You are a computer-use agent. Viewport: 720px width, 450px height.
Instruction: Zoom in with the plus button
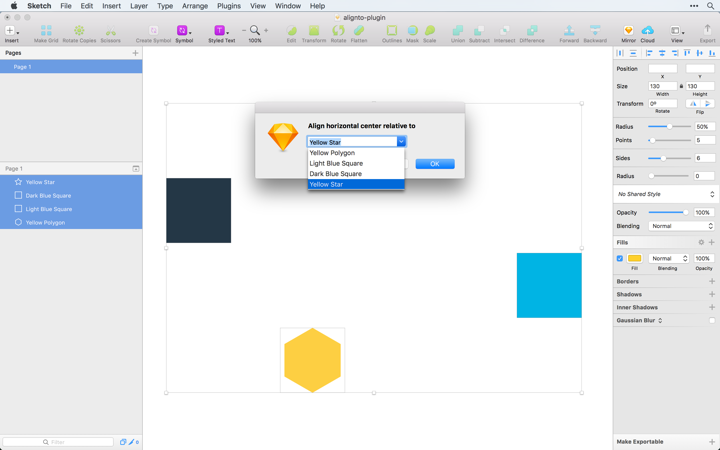[x=266, y=31]
